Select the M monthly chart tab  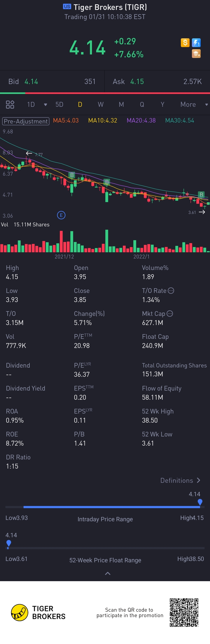(x=121, y=104)
